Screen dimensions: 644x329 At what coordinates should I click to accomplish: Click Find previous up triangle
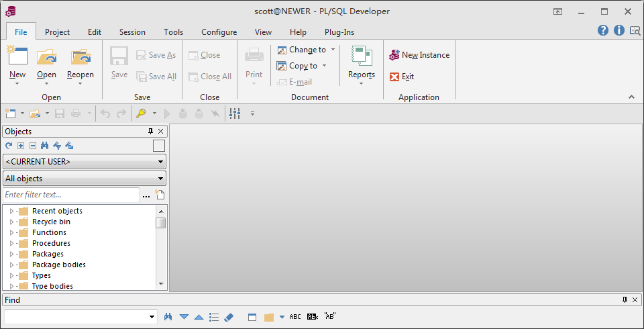(199, 317)
